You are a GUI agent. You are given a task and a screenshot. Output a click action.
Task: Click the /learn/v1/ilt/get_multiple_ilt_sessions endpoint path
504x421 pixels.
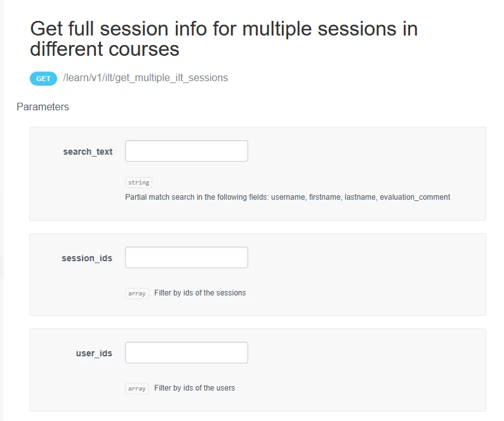145,78
